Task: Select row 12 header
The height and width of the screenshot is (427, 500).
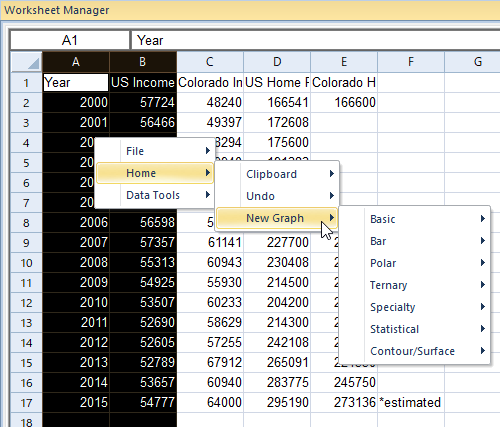Action: (x=27, y=302)
